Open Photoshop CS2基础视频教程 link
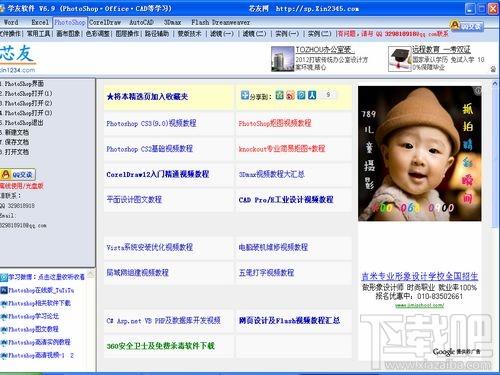This screenshot has height=375, width=500. [x=150, y=149]
